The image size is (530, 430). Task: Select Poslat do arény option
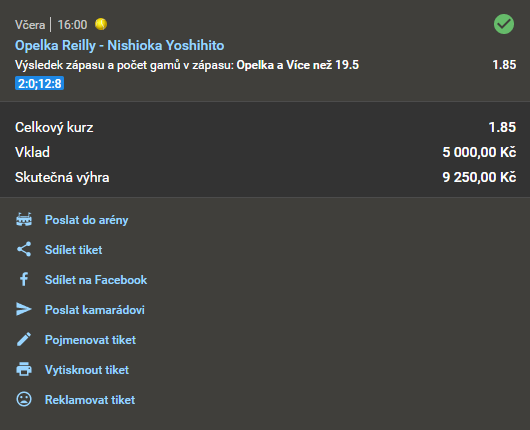[87, 220]
